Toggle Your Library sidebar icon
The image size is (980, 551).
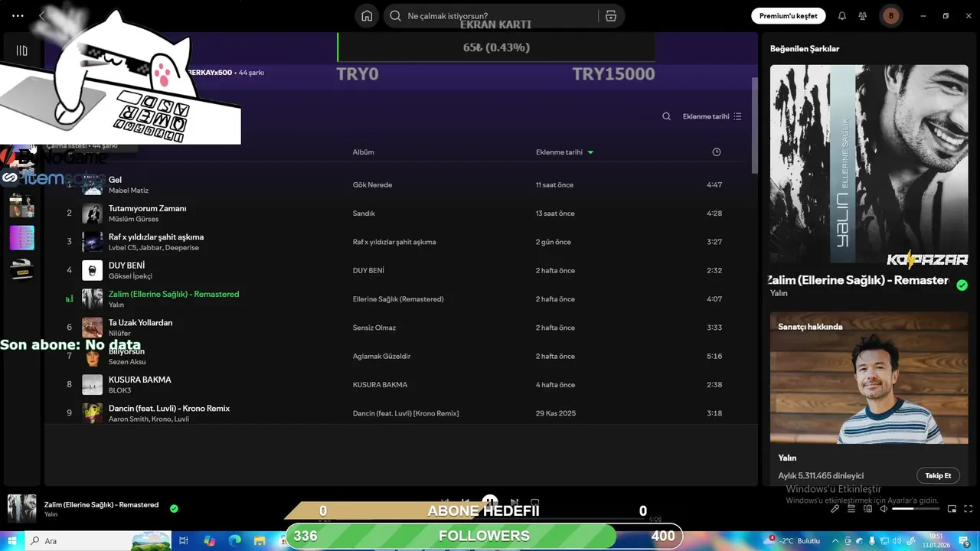click(21, 51)
